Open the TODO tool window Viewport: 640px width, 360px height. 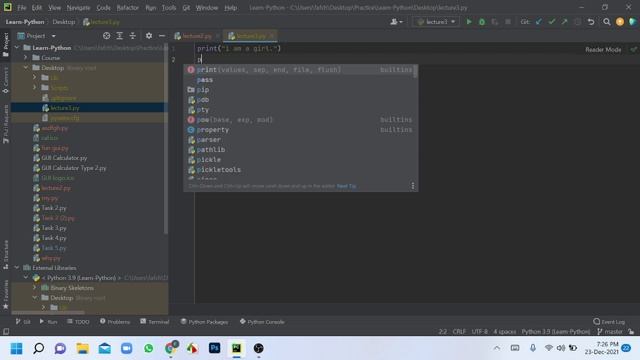[x=78, y=322]
